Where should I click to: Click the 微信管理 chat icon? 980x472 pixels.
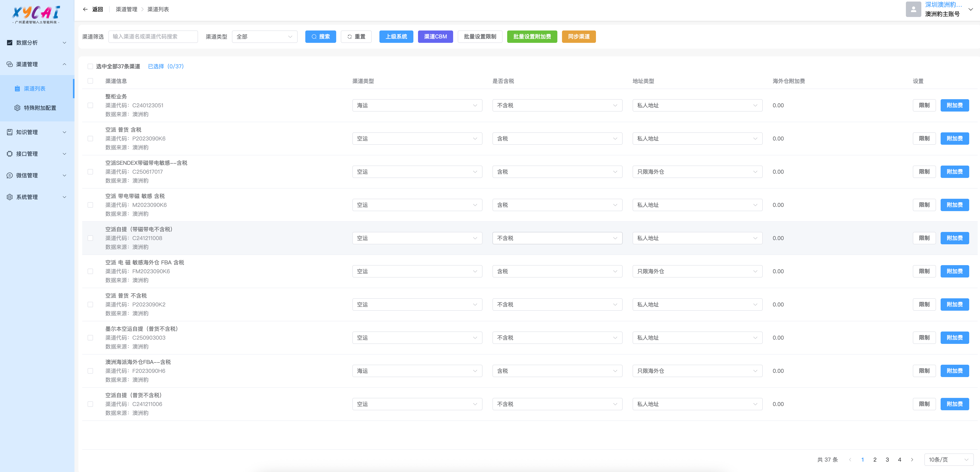[x=9, y=175]
